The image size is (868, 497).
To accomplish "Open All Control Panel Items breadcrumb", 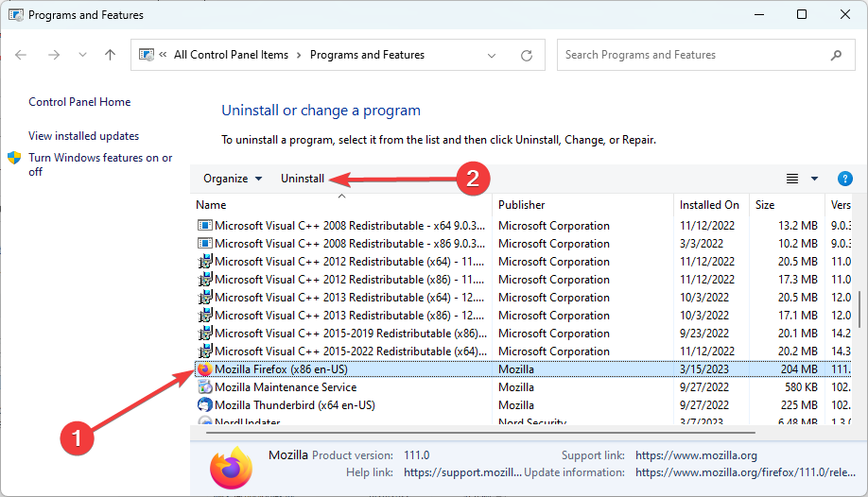I will coord(231,55).
